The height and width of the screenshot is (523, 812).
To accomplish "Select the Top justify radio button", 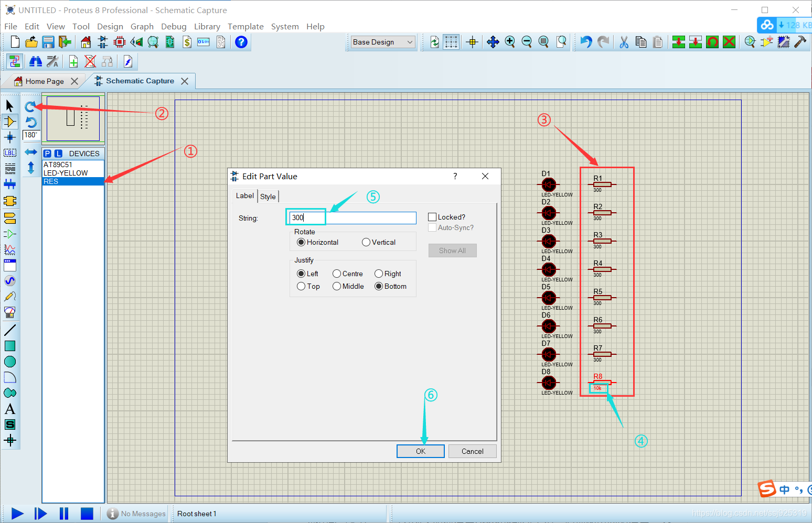I will click(301, 286).
